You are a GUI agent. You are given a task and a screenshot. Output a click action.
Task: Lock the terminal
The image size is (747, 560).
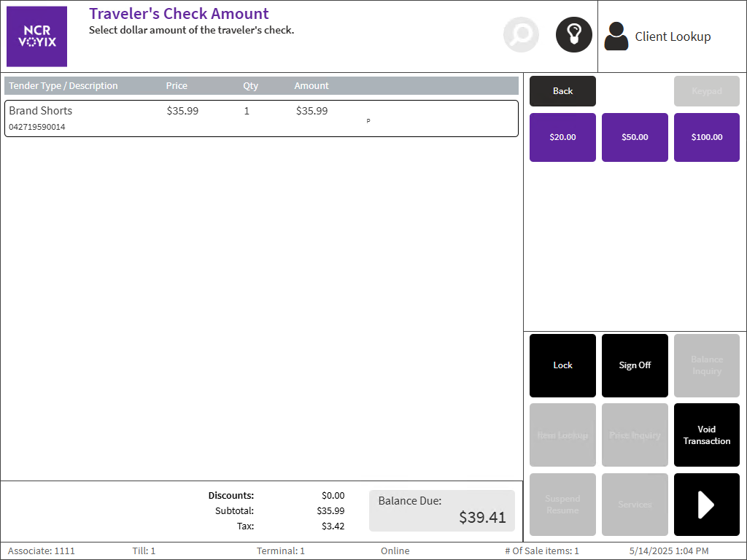562,365
